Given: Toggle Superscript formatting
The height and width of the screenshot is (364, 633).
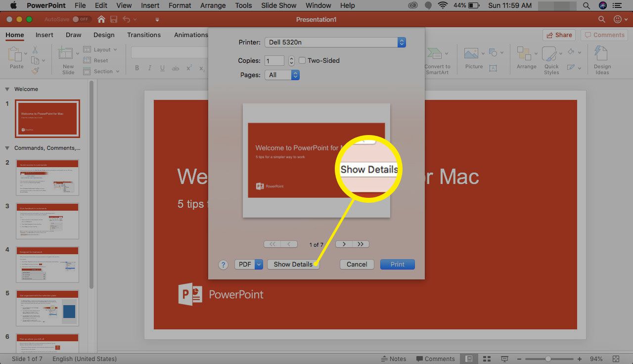Looking at the screenshot, I should [x=189, y=68].
